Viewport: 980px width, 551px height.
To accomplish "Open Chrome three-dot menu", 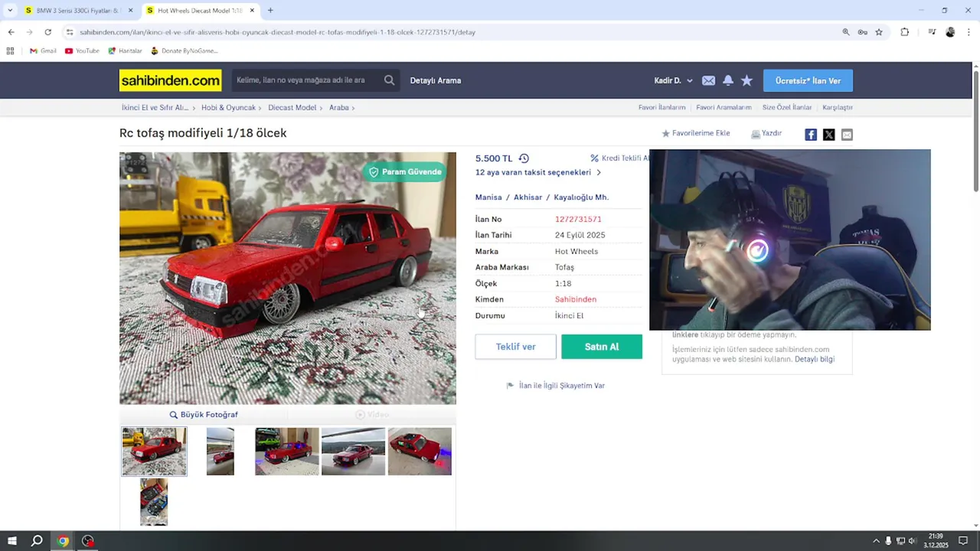I will (969, 32).
